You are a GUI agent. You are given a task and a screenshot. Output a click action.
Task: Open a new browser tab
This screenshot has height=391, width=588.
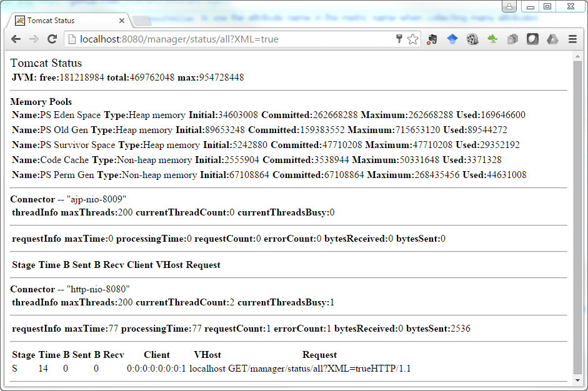point(142,21)
